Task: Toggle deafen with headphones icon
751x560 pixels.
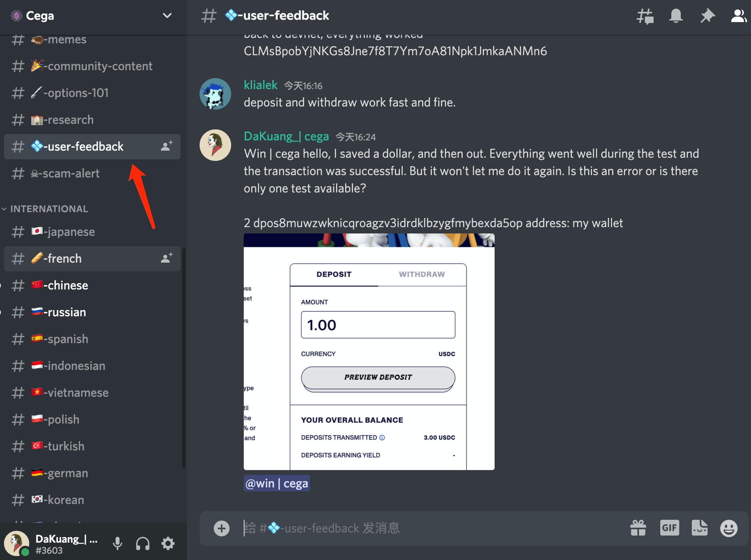Action: click(143, 543)
